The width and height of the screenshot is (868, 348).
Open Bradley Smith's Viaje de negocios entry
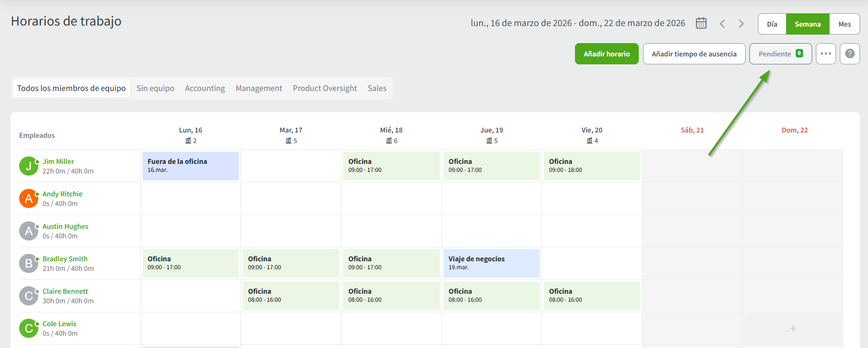pyautogui.click(x=491, y=263)
